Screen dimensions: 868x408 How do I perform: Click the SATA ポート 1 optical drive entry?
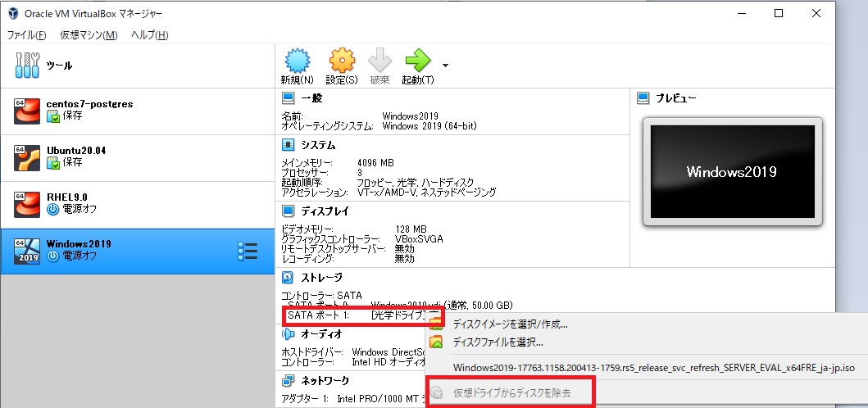(364, 315)
